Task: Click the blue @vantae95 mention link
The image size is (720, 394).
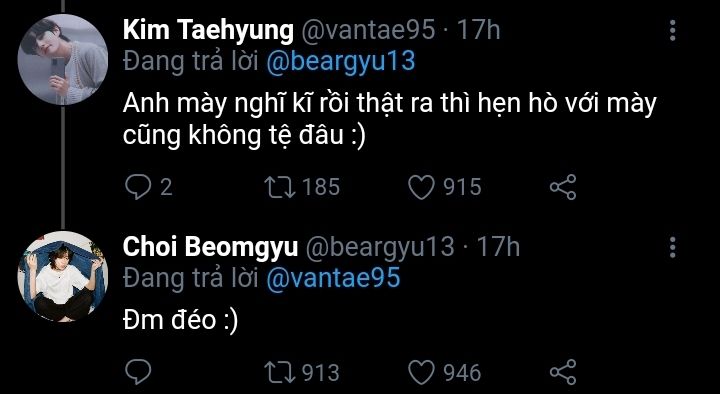Action: [x=333, y=278]
